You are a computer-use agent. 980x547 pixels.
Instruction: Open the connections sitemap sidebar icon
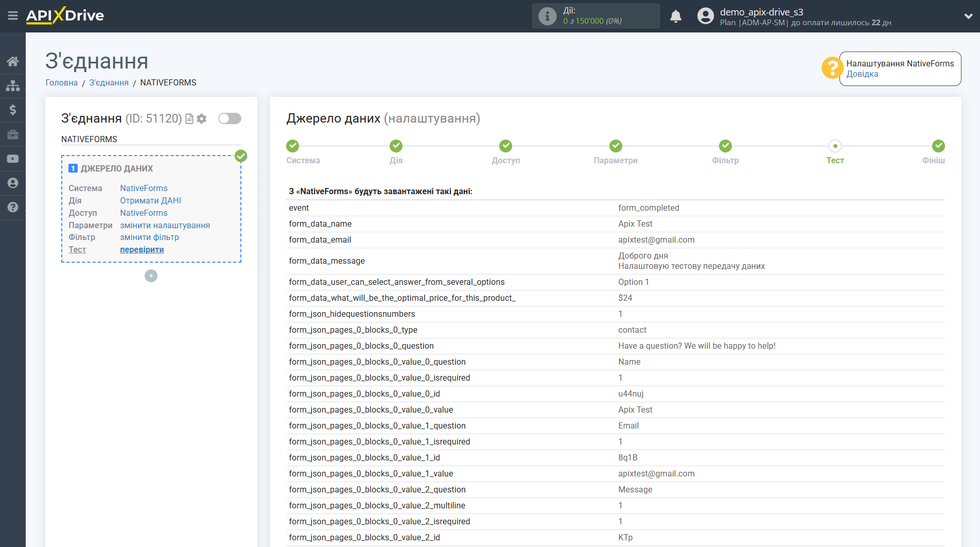tap(13, 86)
